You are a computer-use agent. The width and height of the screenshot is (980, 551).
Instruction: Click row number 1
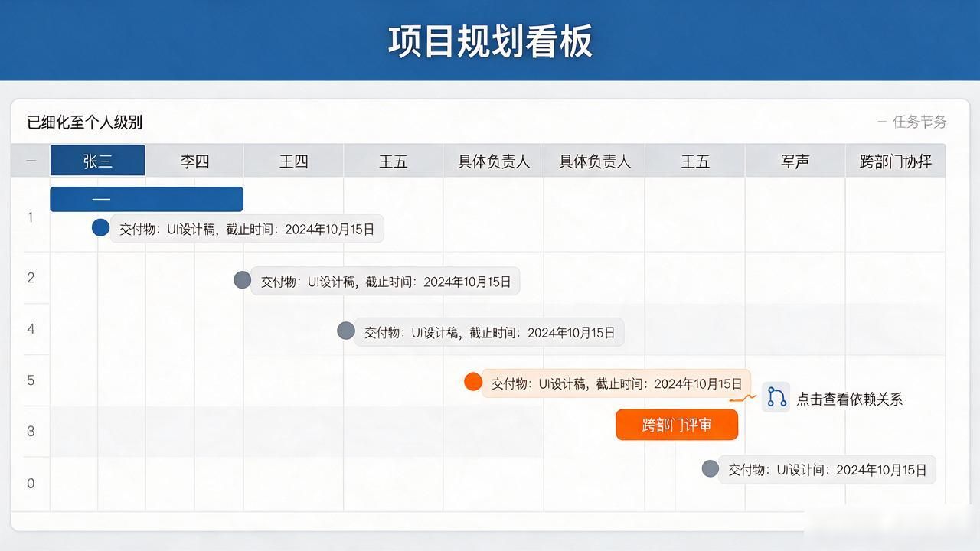coord(31,217)
